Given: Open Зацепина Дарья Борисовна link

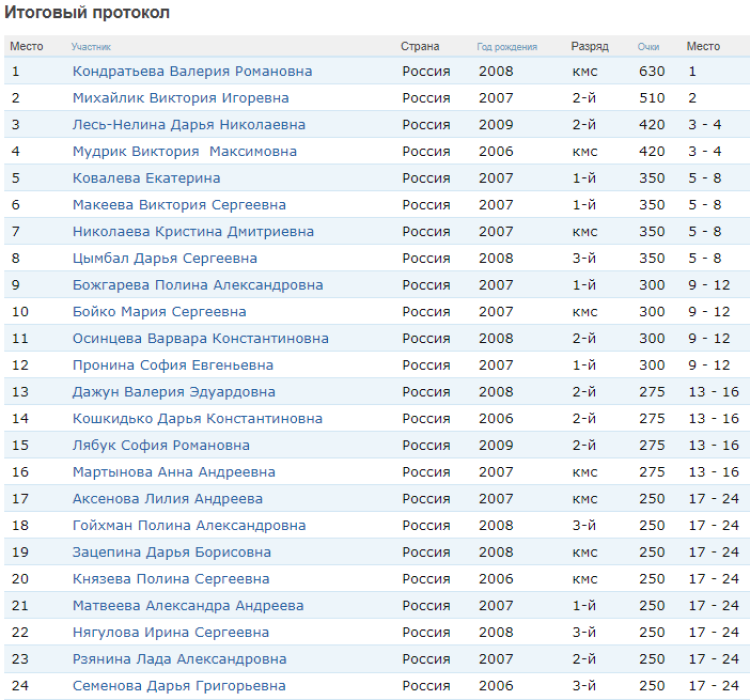Looking at the screenshot, I should pyautogui.click(x=171, y=552).
